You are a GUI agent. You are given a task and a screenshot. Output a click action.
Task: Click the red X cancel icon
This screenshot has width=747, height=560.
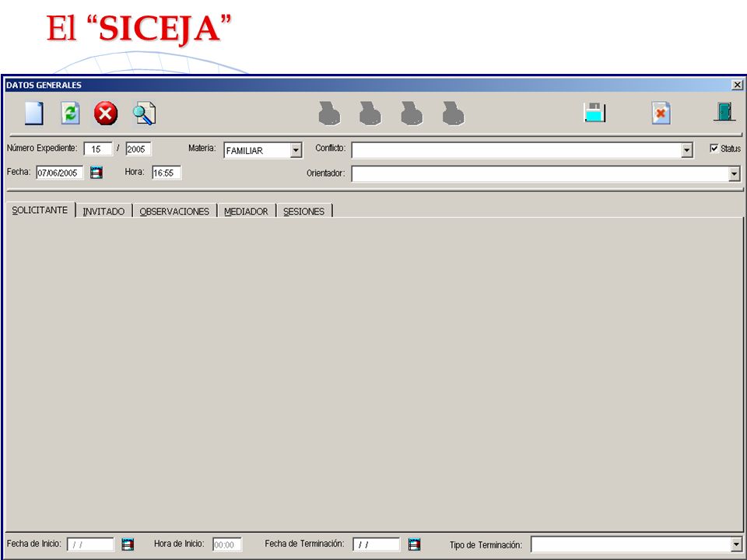(x=105, y=114)
